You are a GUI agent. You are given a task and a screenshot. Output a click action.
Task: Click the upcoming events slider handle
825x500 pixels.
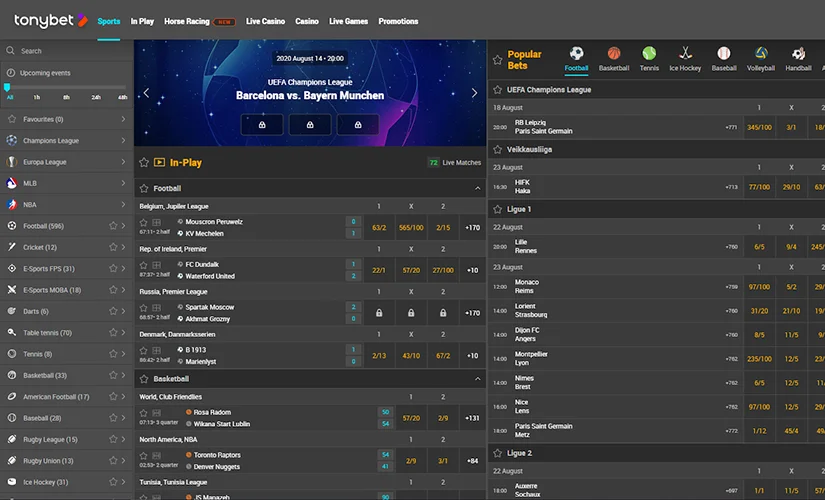[x=7, y=87]
